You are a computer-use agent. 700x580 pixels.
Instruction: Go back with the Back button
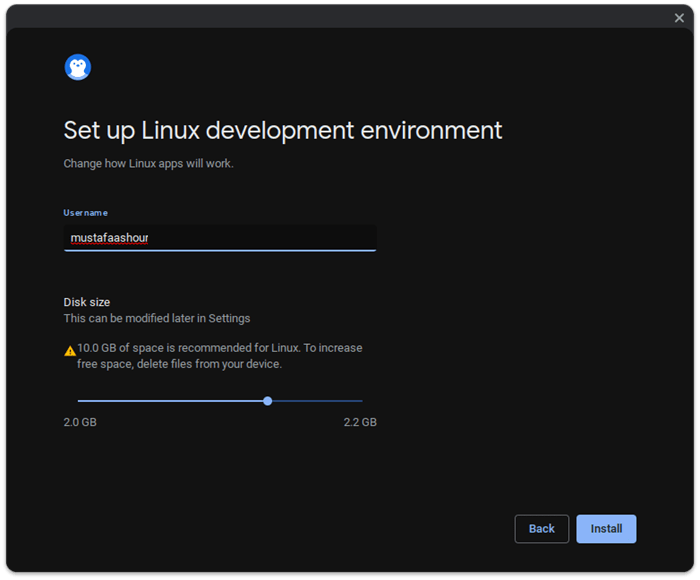(542, 529)
